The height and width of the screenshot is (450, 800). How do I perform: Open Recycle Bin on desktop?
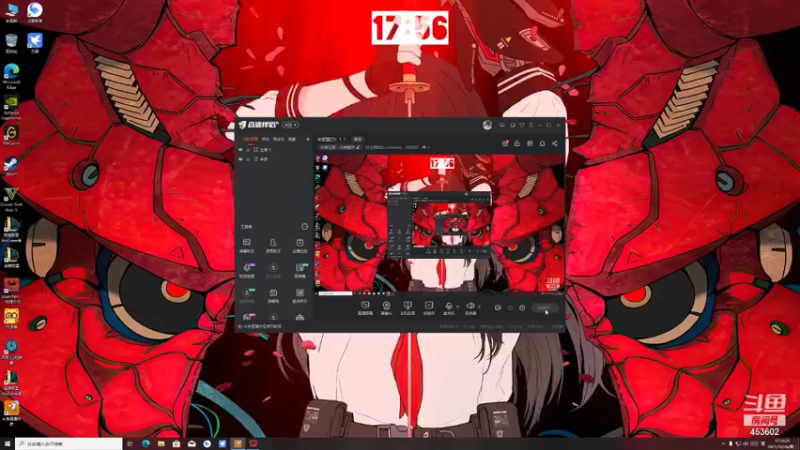(x=11, y=43)
